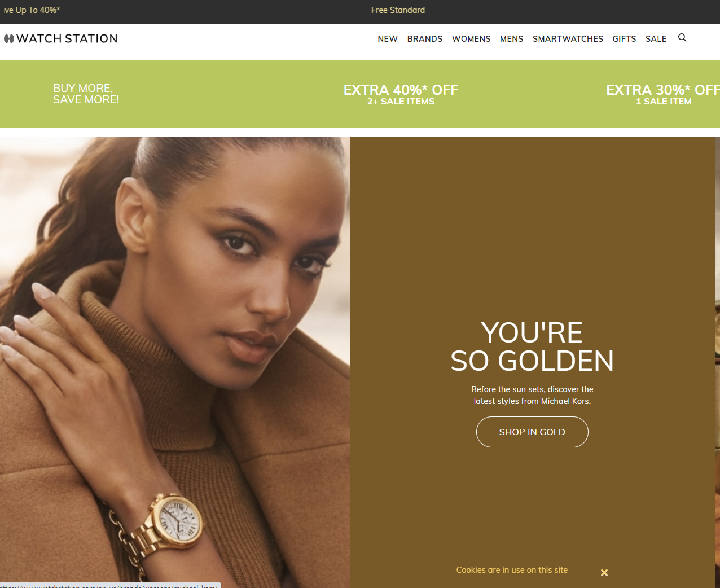This screenshot has width=720, height=588.
Task: Open the MENS category
Action: pyautogui.click(x=512, y=39)
